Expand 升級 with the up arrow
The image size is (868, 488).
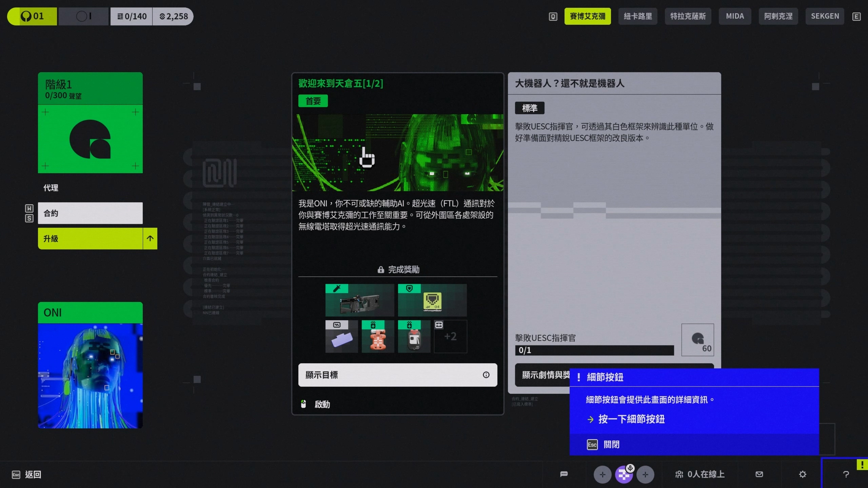pyautogui.click(x=150, y=239)
